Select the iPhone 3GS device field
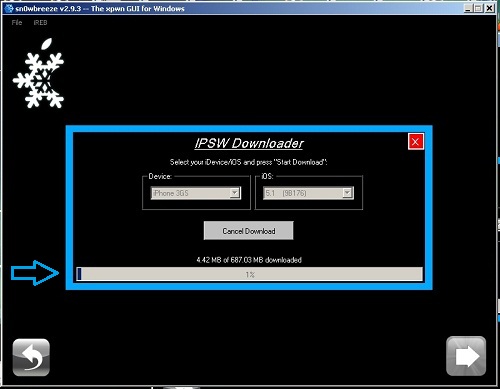 click(x=196, y=193)
